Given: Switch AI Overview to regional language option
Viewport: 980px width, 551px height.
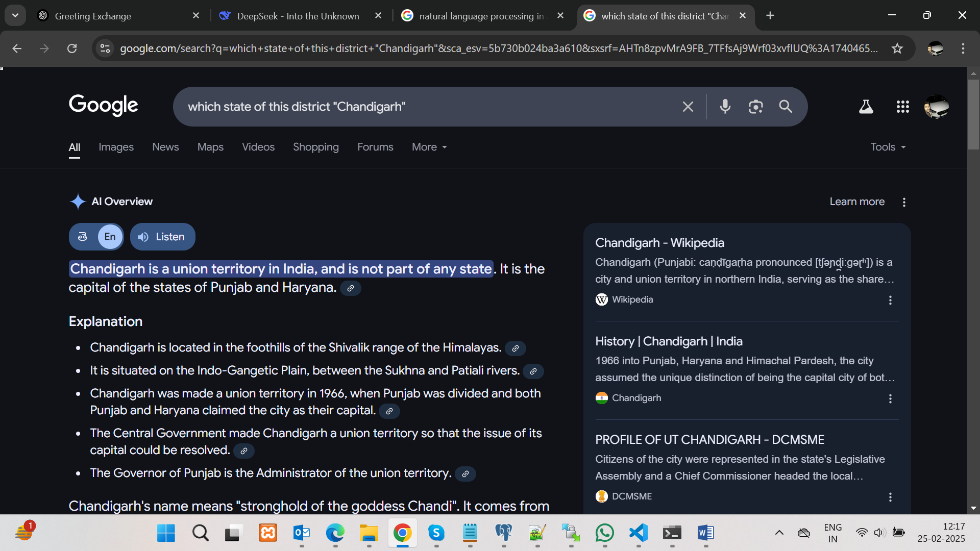Looking at the screenshot, I should [x=83, y=237].
